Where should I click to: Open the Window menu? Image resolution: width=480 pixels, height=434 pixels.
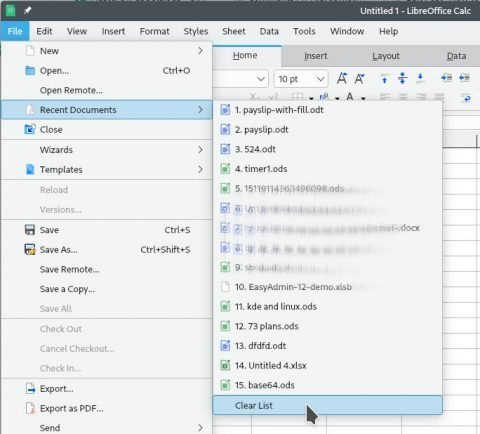[x=347, y=31]
